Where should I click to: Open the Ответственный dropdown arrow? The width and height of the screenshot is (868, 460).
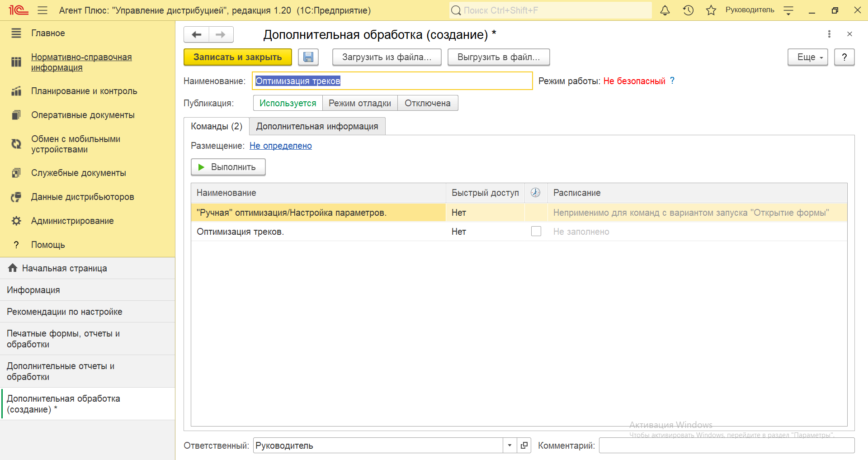(509, 446)
